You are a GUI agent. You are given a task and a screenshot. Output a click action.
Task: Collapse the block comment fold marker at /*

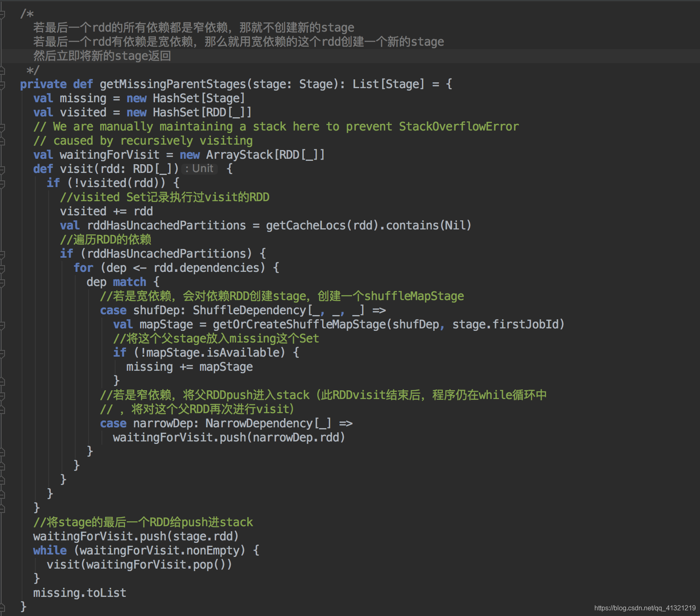click(2, 14)
